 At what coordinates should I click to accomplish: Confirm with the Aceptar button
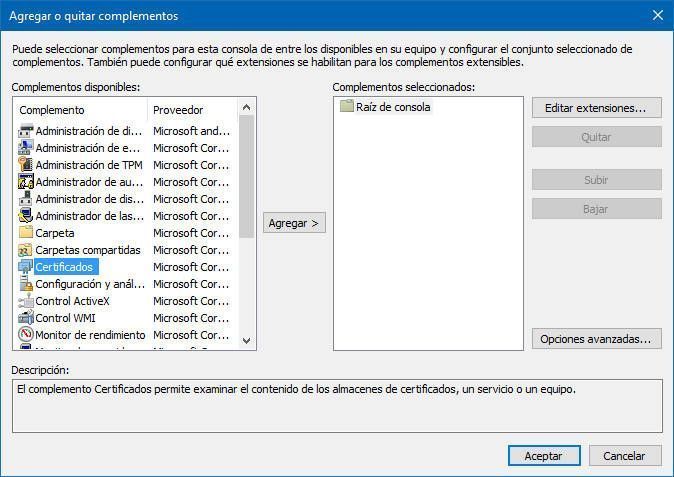(544, 456)
